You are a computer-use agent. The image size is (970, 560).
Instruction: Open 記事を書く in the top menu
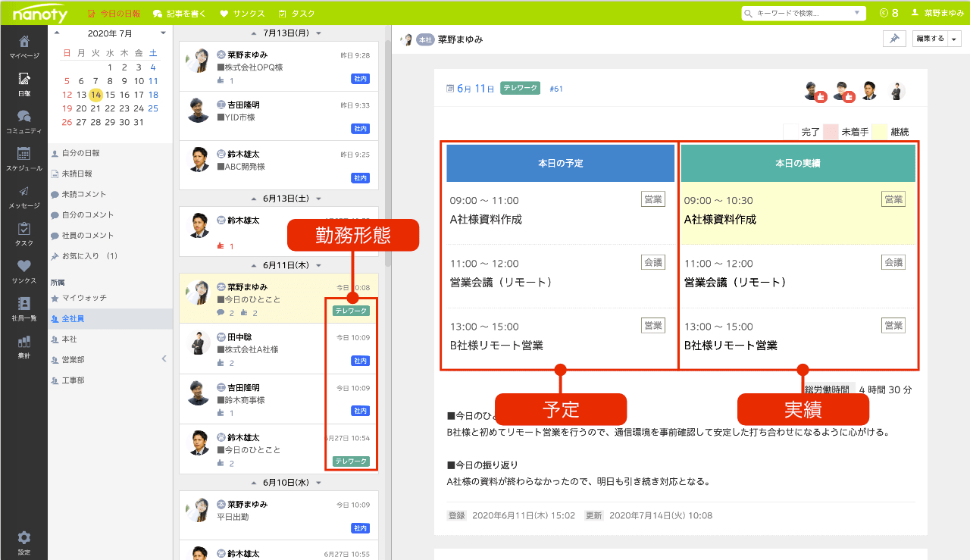point(180,14)
